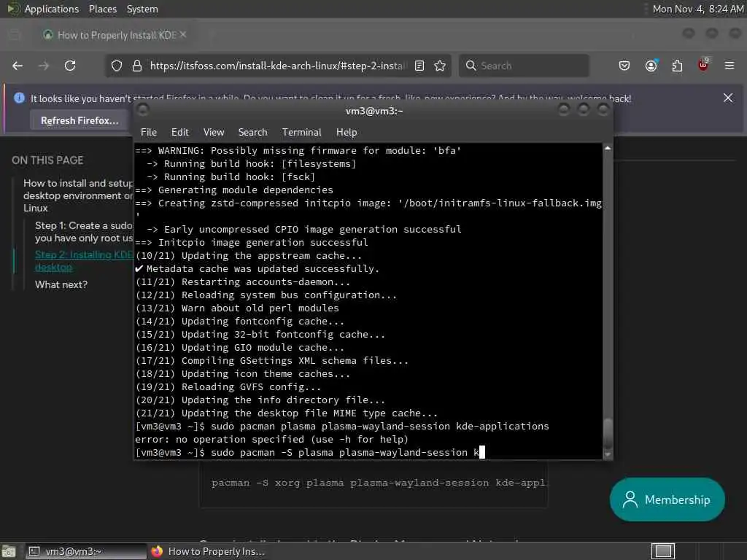747x560 pixels.
Task: Click the Membership button
Action: click(x=667, y=499)
